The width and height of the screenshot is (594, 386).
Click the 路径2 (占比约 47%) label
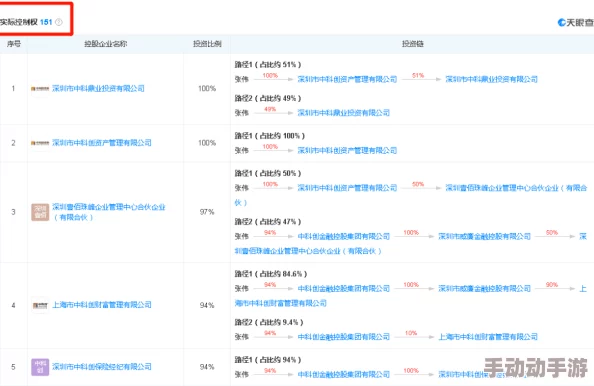268,222
